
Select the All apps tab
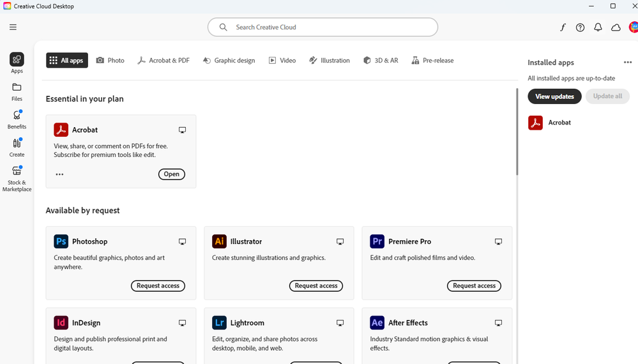[67, 60]
